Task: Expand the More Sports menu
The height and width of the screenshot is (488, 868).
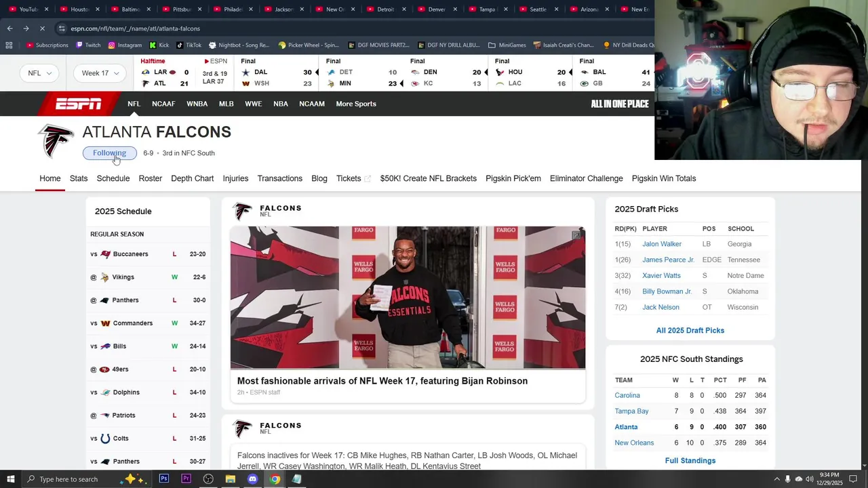Action: coord(356,104)
